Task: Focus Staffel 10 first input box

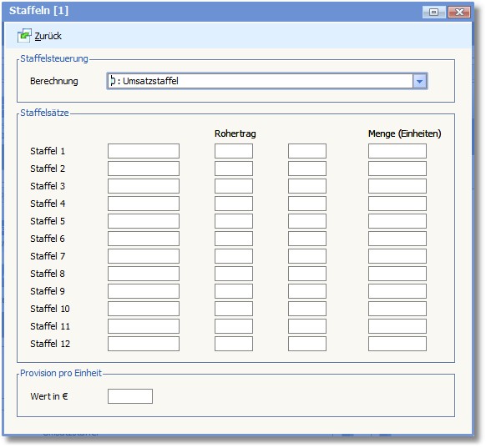Action: 144,309
